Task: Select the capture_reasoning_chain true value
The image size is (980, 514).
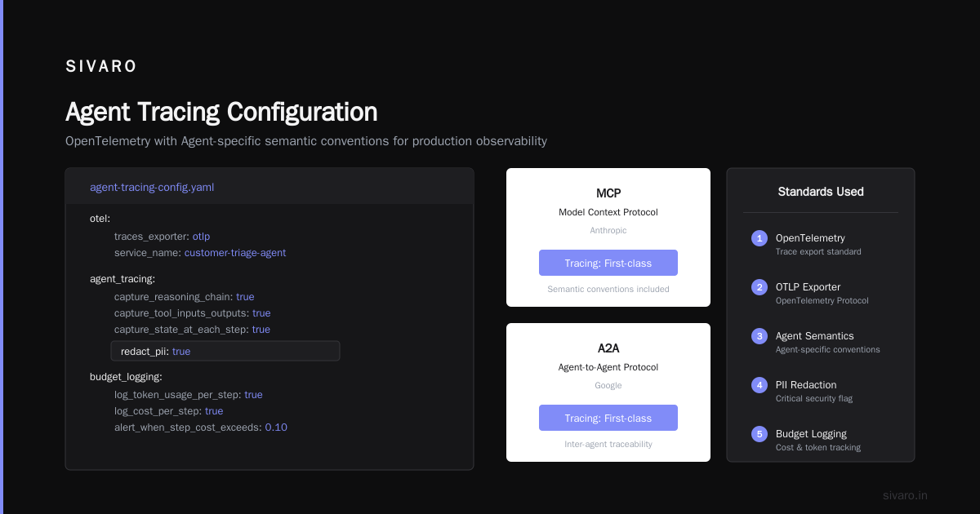Action: (245, 297)
